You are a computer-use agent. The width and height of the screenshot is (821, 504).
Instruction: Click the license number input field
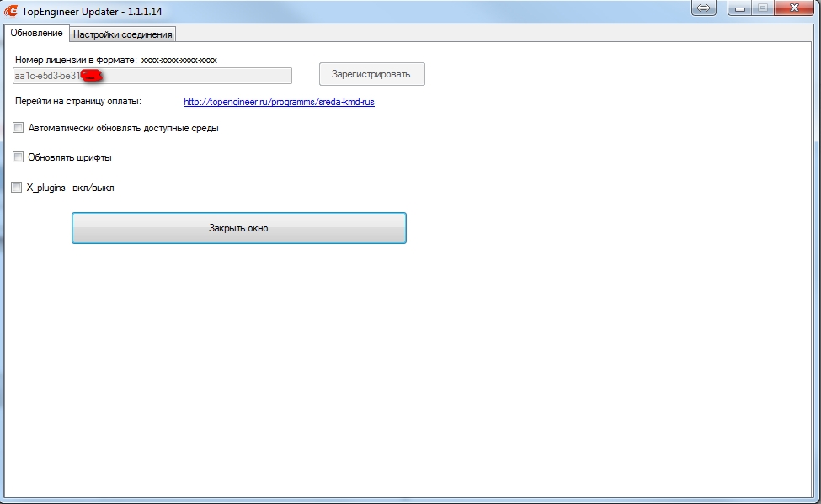(x=152, y=76)
